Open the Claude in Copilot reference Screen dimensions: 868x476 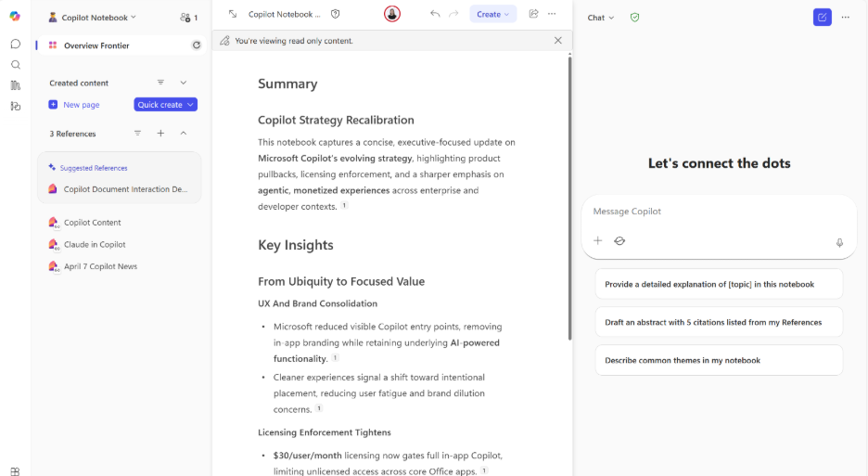tap(94, 244)
